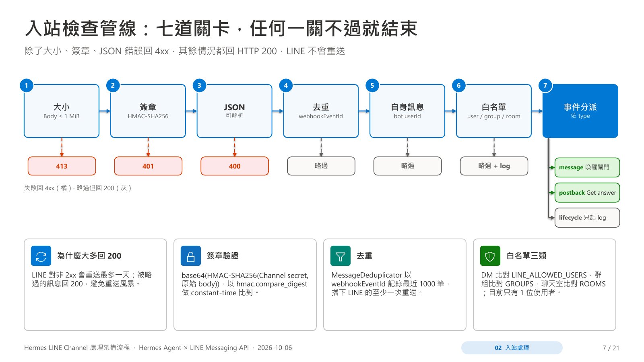Click the 略過 box under 自身訊息
The width and height of the screenshot is (644, 362).
coord(407,166)
